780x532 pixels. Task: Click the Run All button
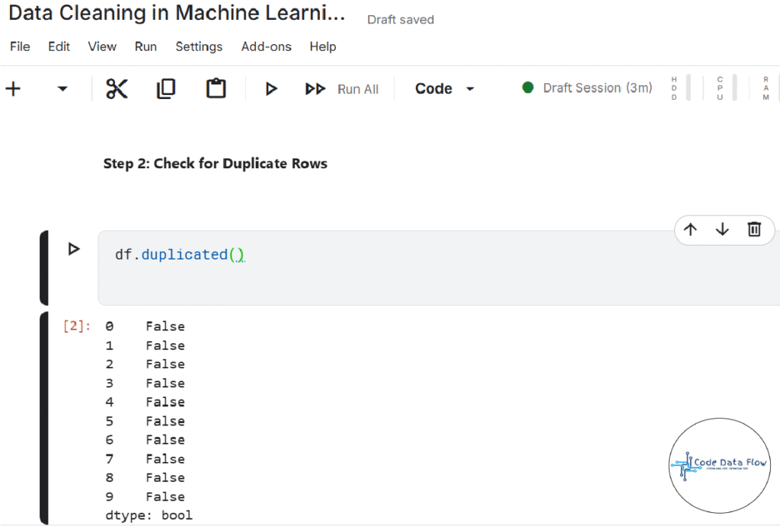[342, 89]
